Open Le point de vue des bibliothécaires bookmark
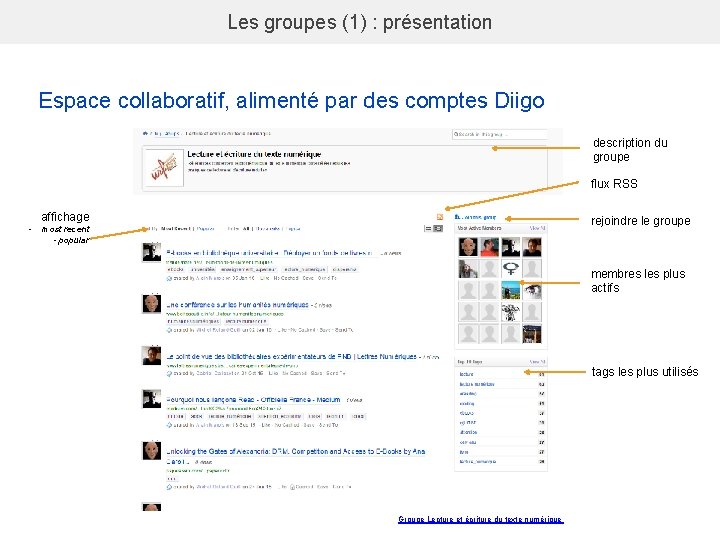The image size is (720, 540). click(292, 356)
